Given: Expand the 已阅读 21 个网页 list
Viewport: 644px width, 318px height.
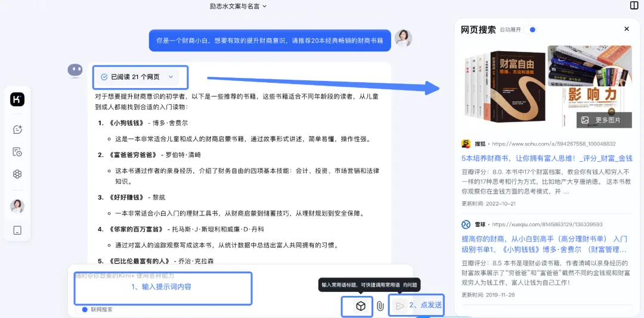Looking at the screenshot, I should point(137,77).
